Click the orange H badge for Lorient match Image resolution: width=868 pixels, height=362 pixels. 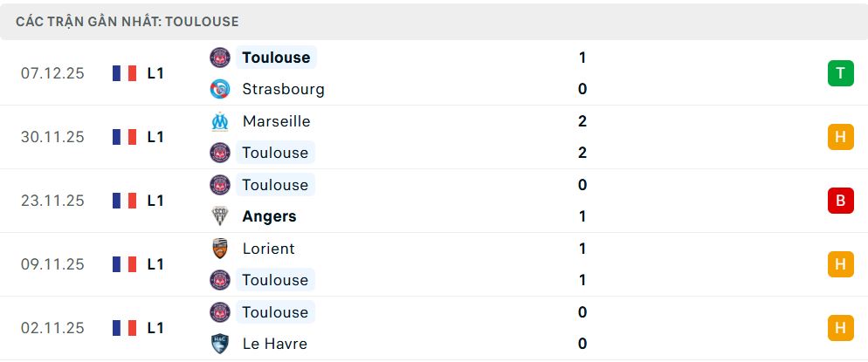click(840, 264)
